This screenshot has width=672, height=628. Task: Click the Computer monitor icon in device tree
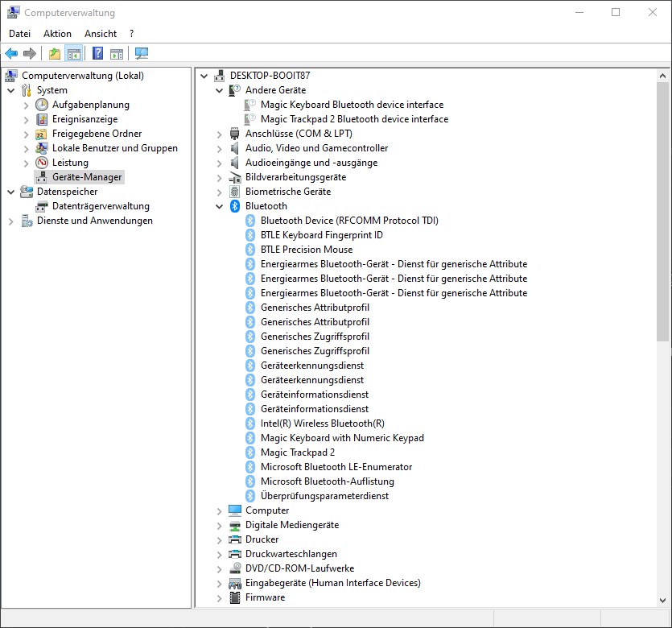pyautogui.click(x=235, y=510)
